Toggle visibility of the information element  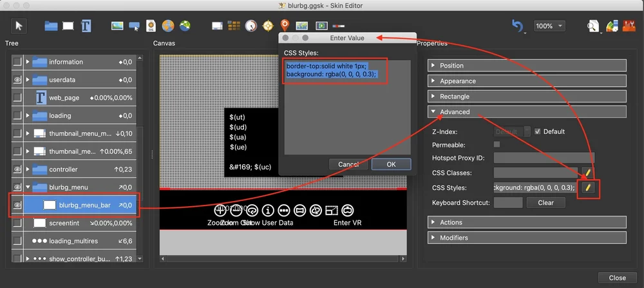(17, 62)
